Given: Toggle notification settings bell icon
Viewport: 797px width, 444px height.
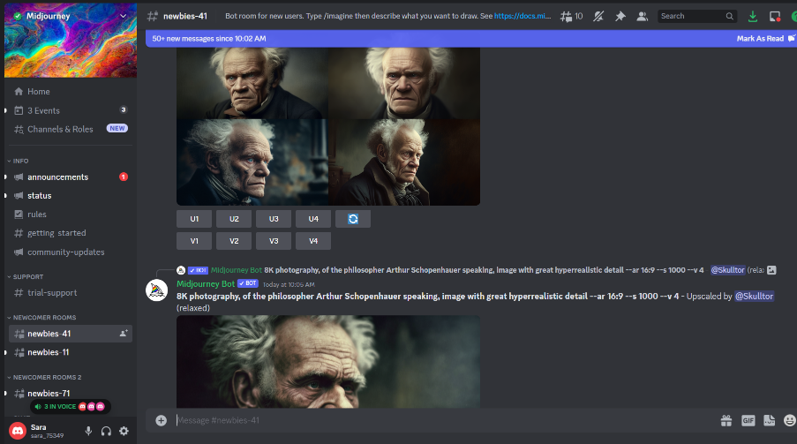Looking at the screenshot, I should 598,16.
